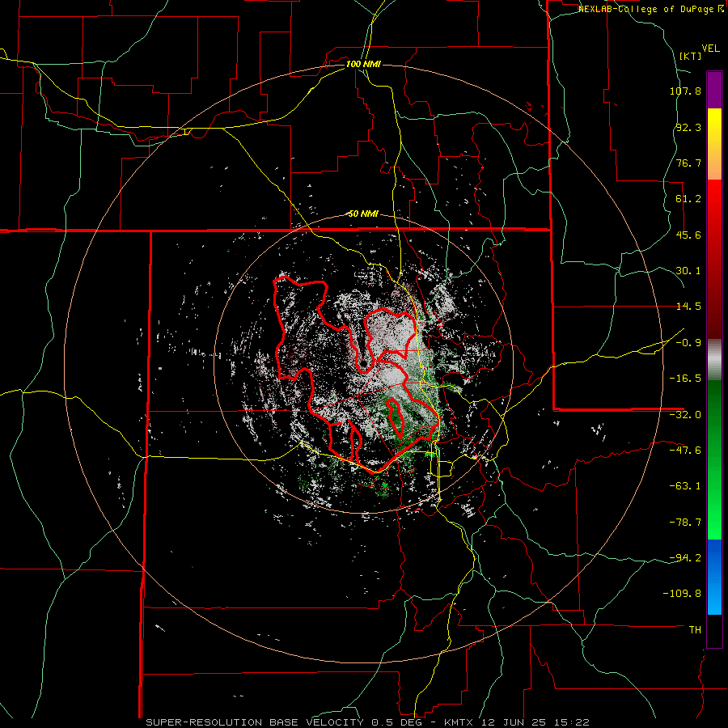The height and width of the screenshot is (728, 728).
Task: Pick the -32.0 velocity label
Action: point(685,415)
